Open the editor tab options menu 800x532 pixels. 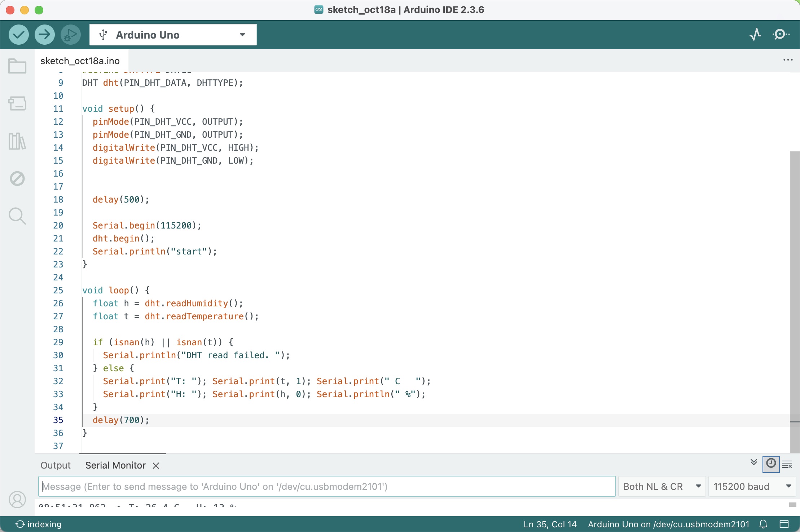788,60
